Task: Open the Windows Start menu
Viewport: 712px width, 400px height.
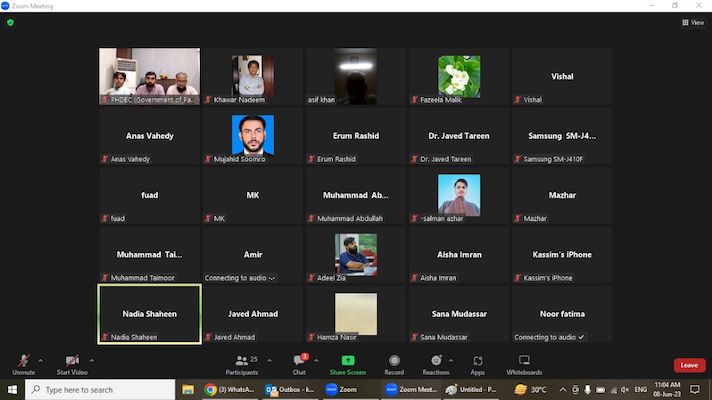Action: tap(11, 390)
